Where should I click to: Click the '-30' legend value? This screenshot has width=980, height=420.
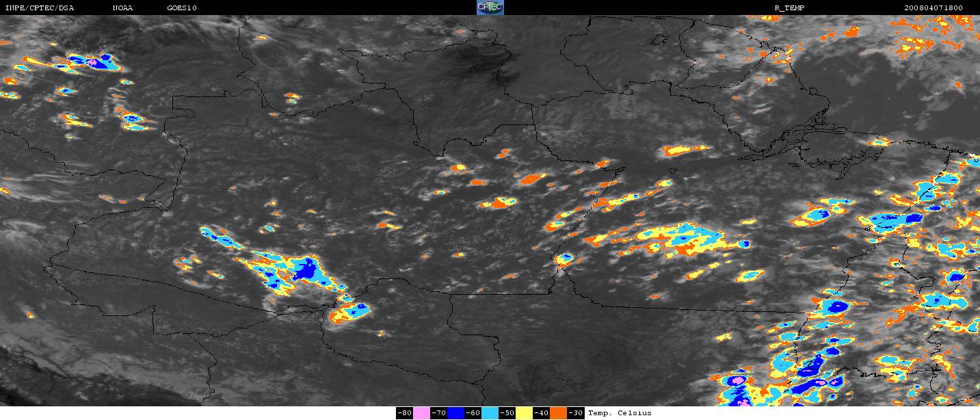(x=575, y=413)
